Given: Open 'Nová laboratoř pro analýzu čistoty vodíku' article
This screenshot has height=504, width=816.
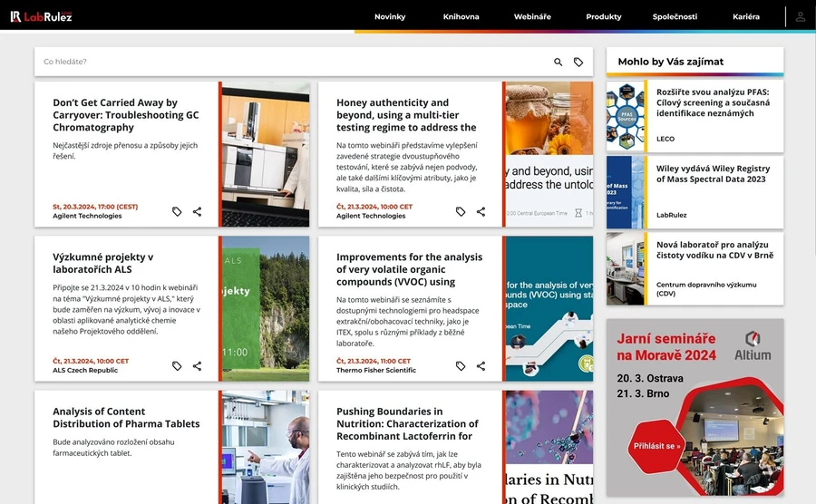Looking at the screenshot, I should point(714,250).
